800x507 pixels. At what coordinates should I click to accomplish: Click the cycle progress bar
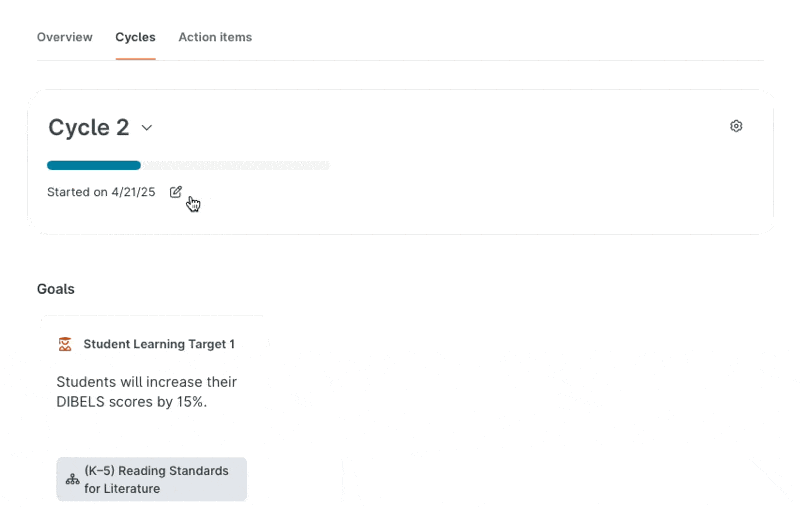click(x=188, y=165)
